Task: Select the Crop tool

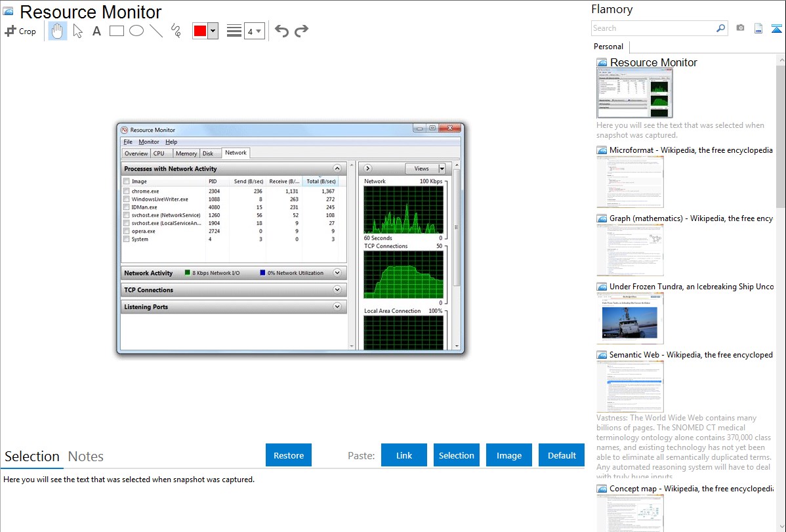Action: [20, 31]
